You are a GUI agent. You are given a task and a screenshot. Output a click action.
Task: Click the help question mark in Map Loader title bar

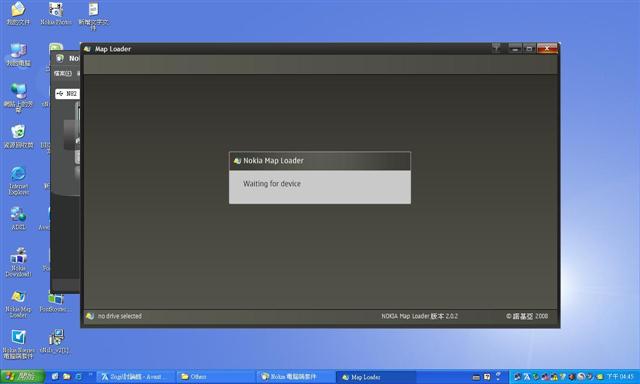click(496, 49)
